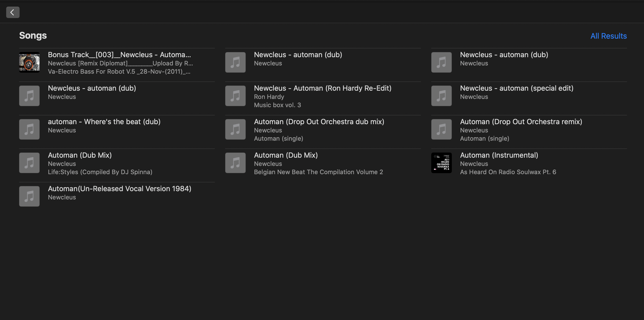Choose the Va-Electro Bass For Robot album line
644x320 pixels.
(x=119, y=72)
